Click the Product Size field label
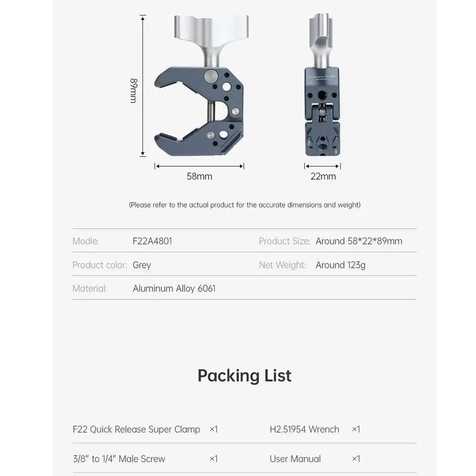 click(x=285, y=241)
